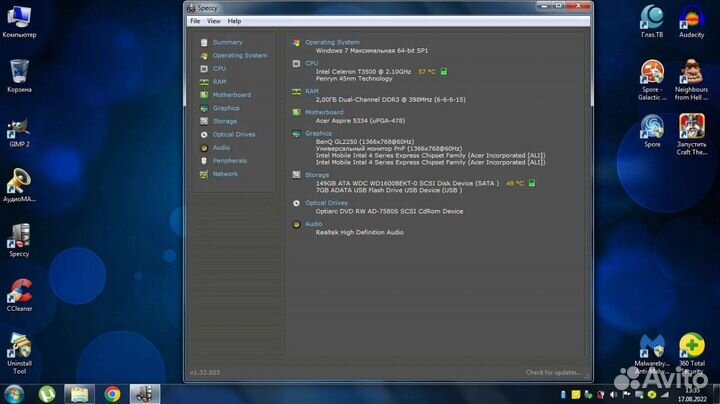Select the Malwarebytes desktop shortcut

click(x=652, y=354)
